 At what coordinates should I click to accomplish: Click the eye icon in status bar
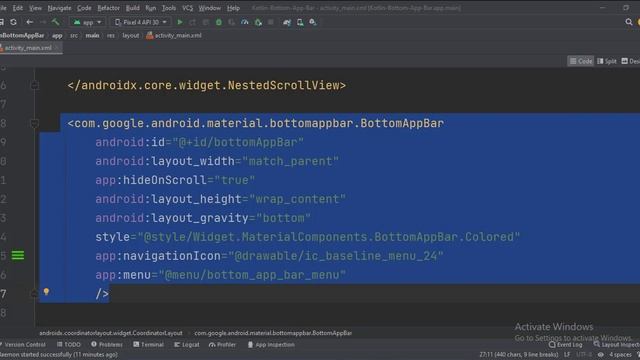click(x=600, y=355)
